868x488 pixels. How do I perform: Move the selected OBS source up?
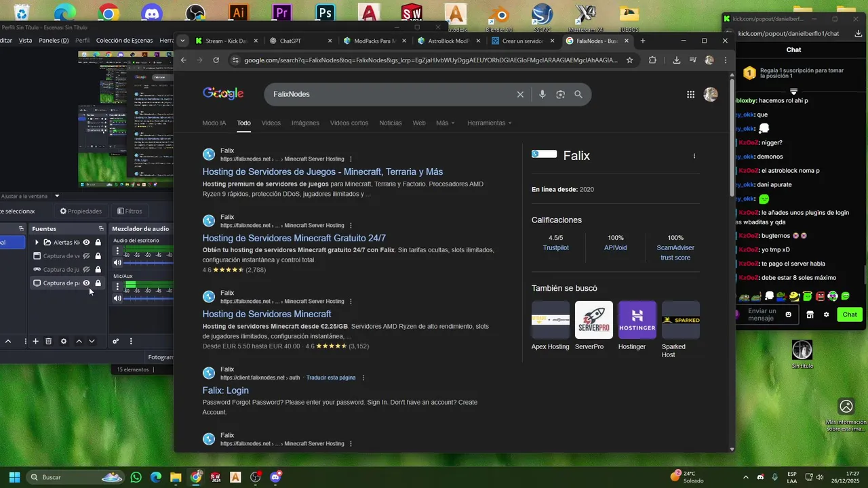tap(79, 341)
